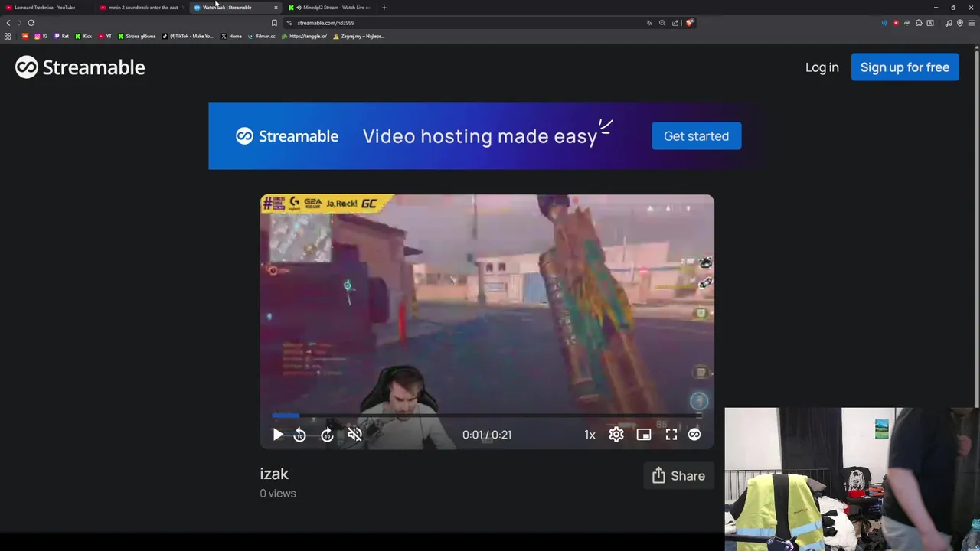Open the tanggle.io bookmark
The image size is (980, 551).
305,36
